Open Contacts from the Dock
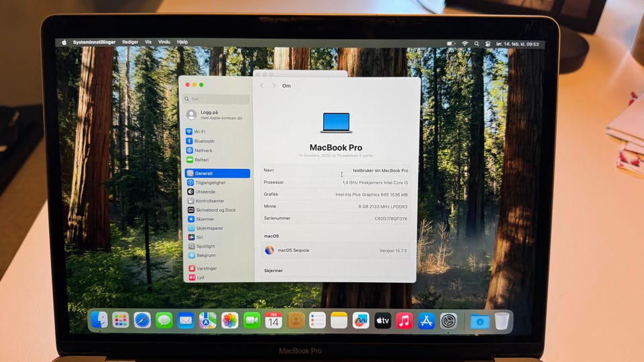Image resolution: width=644 pixels, height=362 pixels. tap(296, 320)
